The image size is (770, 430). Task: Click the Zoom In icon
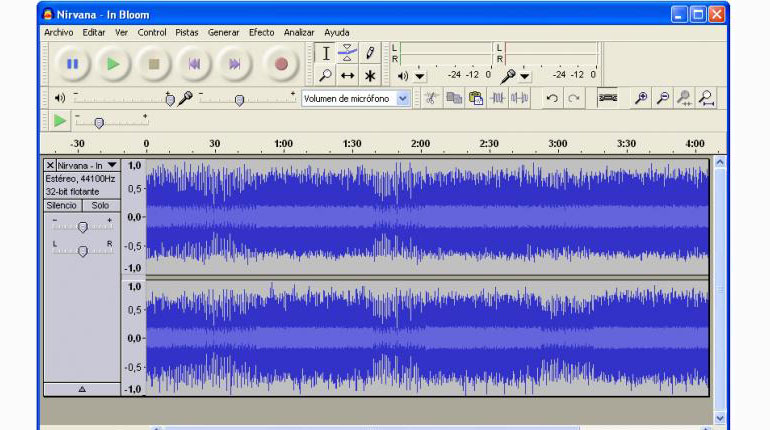tap(640, 98)
